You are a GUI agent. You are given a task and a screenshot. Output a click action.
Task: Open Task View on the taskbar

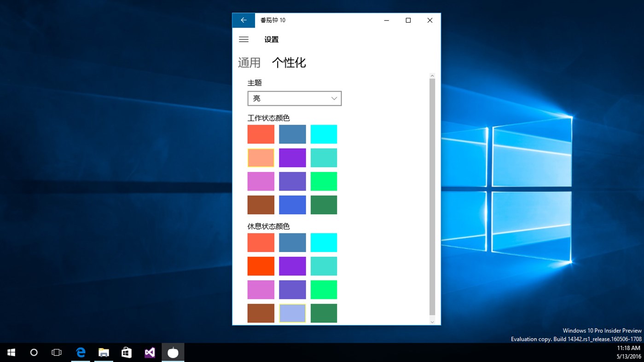coord(56,352)
